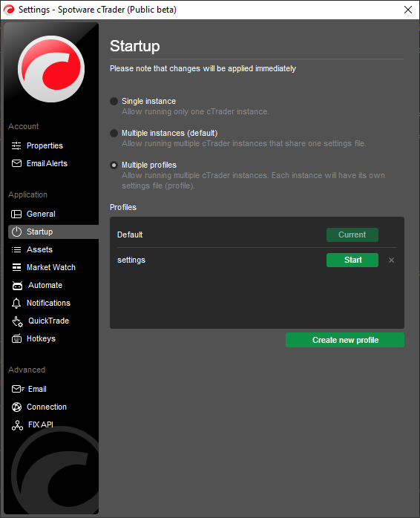Click the Current button for Default profile
The image size is (420, 518).
[x=352, y=235]
